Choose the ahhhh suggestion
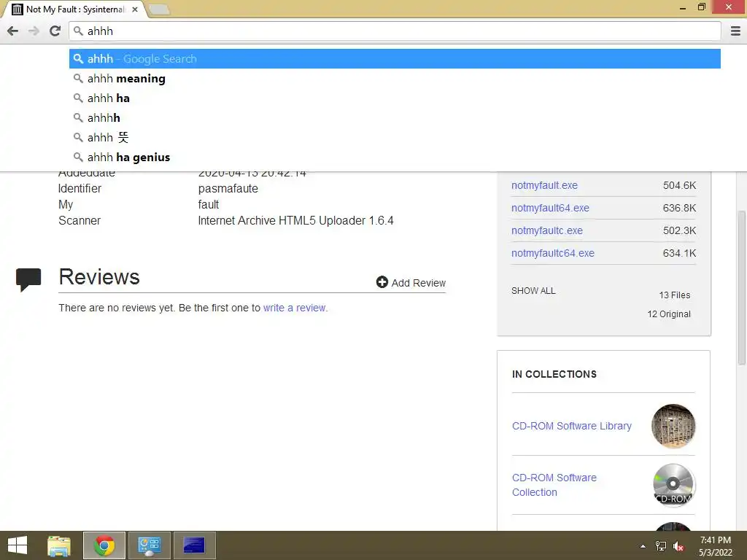Viewport: 747px width, 560px height. pyautogui.click(x=395, y=117)
